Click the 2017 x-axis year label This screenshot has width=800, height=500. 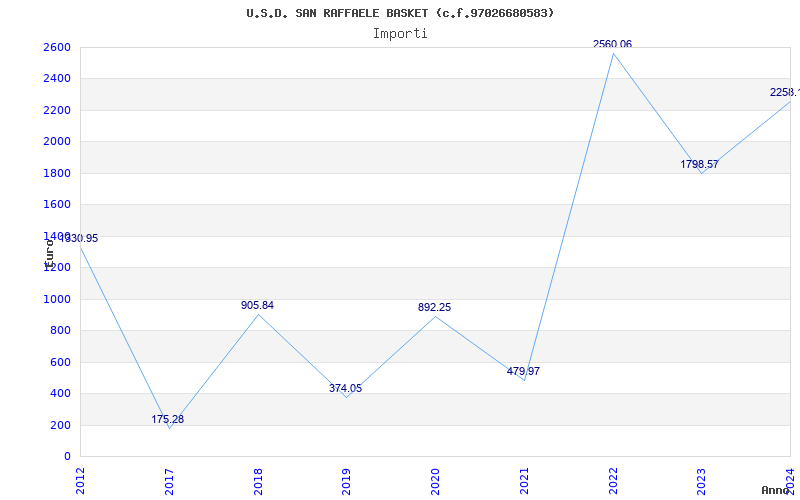[x=169, y=481]
